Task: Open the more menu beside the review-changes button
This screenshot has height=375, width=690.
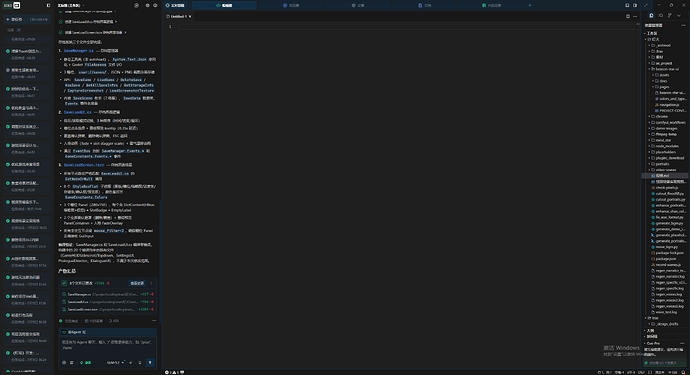Action: [x=151, y=283]
